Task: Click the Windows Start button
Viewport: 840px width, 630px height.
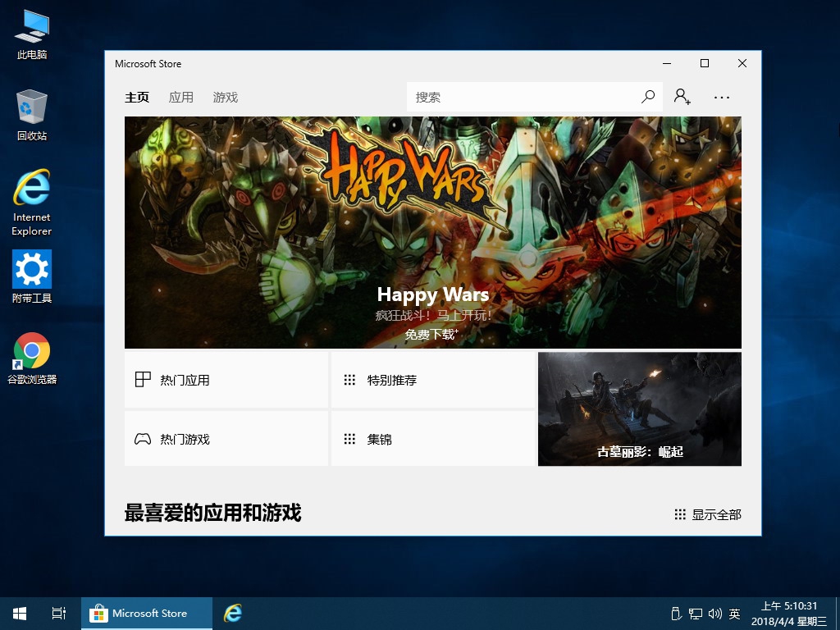Action: point(20,614)
